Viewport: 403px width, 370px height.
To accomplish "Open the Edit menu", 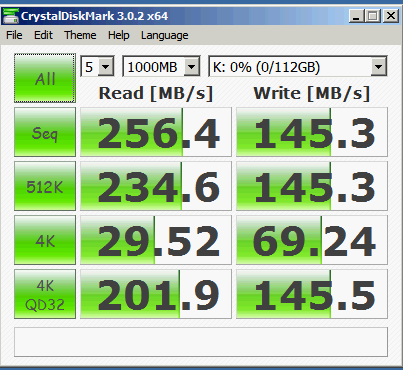I will click(x=43, y=35).
